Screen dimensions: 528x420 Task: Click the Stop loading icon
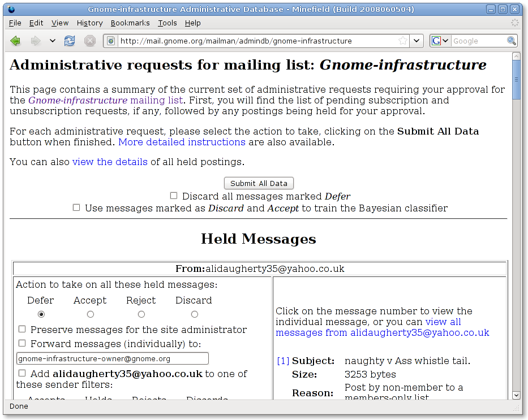pyautogui.click(x=89, y=41)
